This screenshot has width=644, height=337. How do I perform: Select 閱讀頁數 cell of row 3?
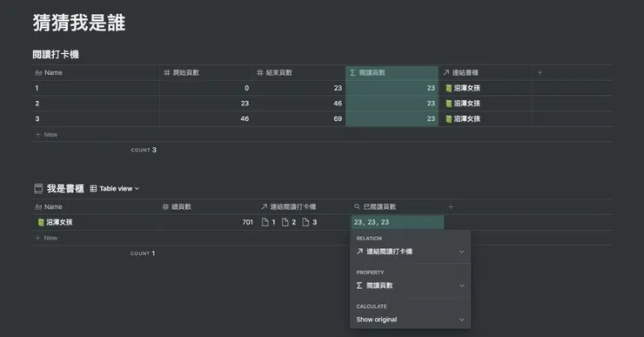[392, 118]
